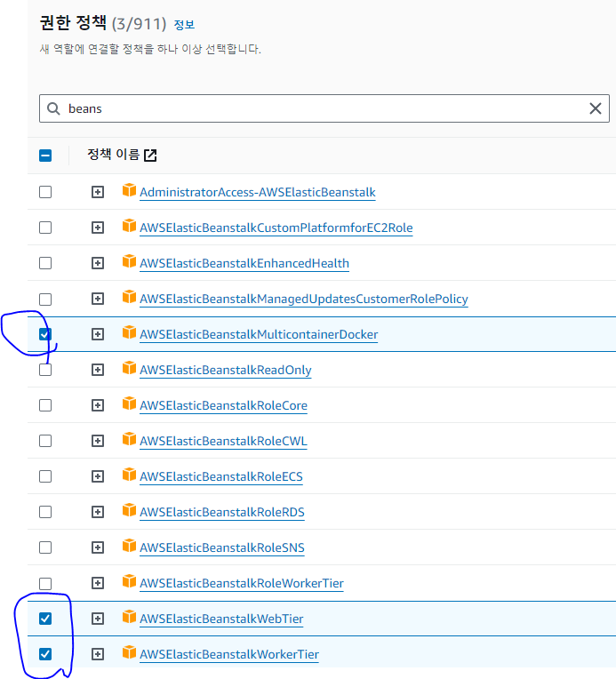Select the AWSElasticBeanstalkRoleCore checkbox
The width and height of the screenshot is (616, 679).
click(x=45, y=405)
